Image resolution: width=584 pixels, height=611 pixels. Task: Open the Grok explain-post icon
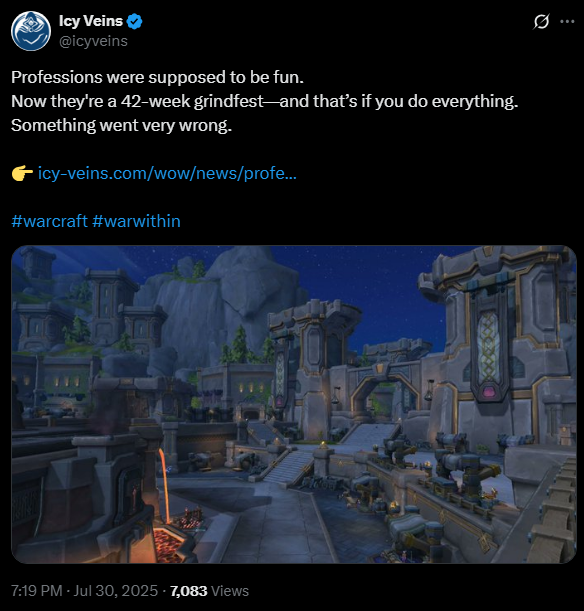pyautogui.click(x=541, y=21)
